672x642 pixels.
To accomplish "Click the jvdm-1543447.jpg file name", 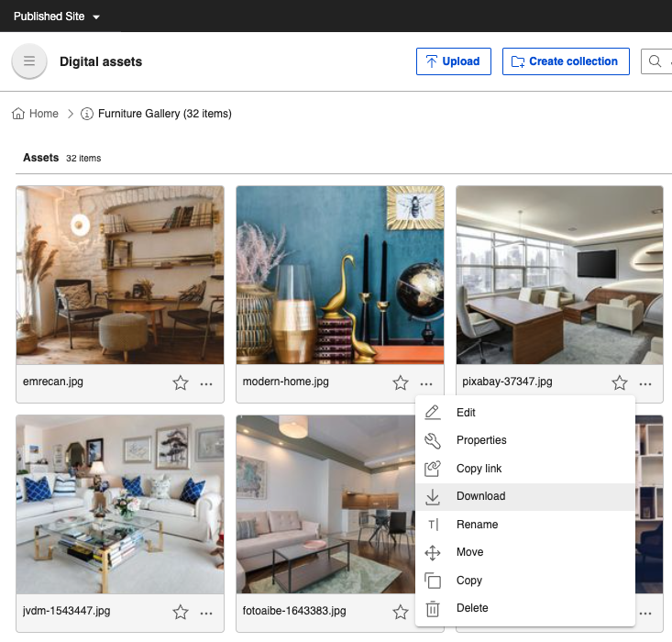I will click(66, 611).
